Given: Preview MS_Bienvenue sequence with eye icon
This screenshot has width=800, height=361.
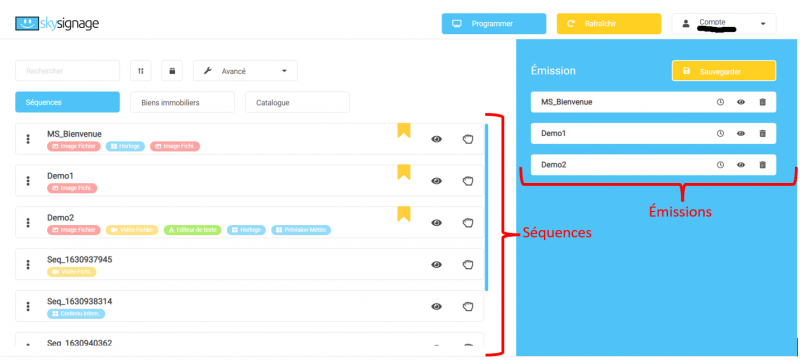Looking at the screenshot, I should pos(436,139).
